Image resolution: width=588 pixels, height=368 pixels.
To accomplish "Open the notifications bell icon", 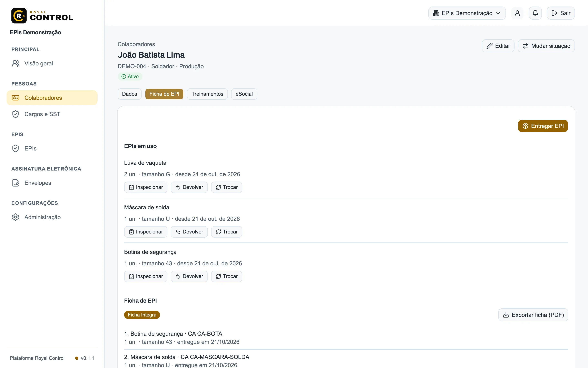I will pos(535,13).
